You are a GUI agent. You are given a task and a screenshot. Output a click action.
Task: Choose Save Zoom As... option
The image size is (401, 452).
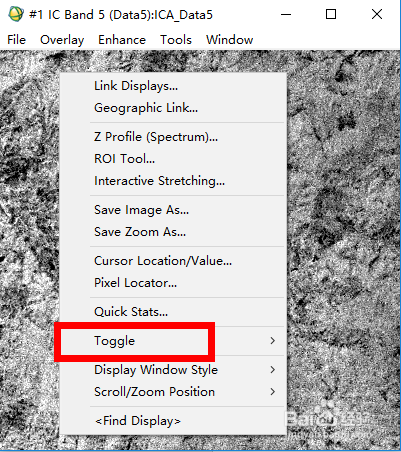(x=173, y=232)
